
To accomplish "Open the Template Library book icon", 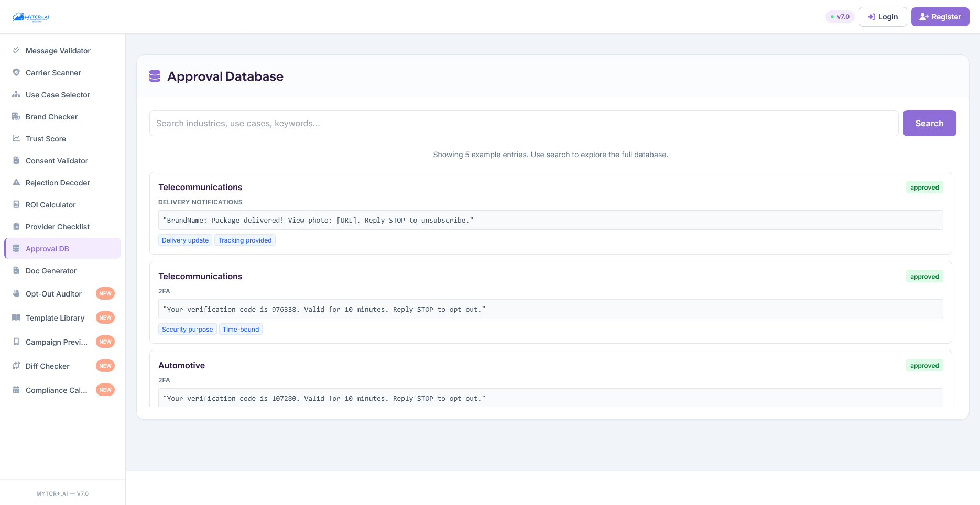I will coord(16,317).
